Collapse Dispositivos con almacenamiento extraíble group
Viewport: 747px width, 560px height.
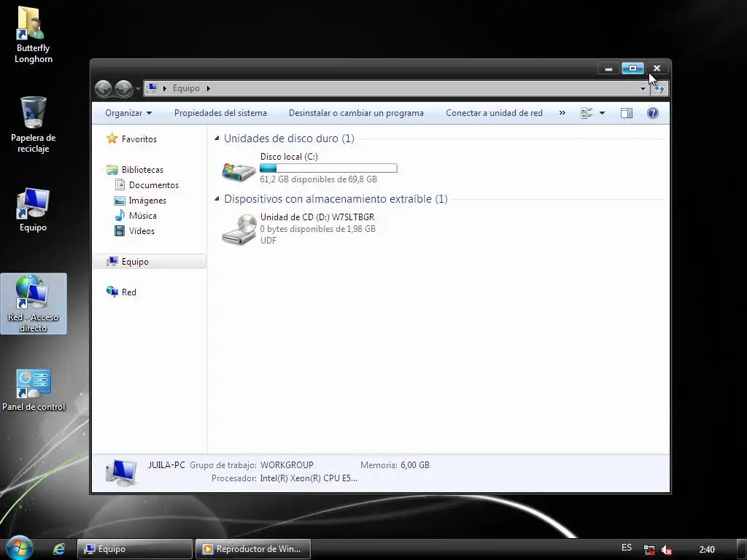pyautogui.click(x=217, y=198)
